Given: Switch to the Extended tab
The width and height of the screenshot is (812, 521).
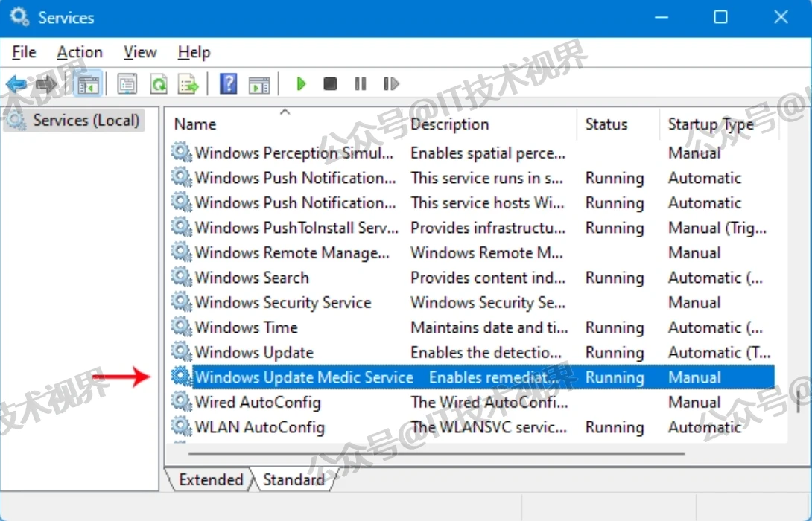Looking at the screenshot, I should pyautogui.click(x=211, y=479).
